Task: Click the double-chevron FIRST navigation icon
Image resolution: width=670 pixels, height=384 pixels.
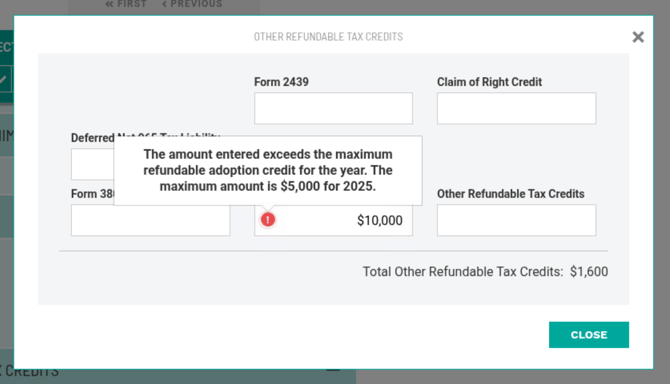Action: (x=109, y=4)
